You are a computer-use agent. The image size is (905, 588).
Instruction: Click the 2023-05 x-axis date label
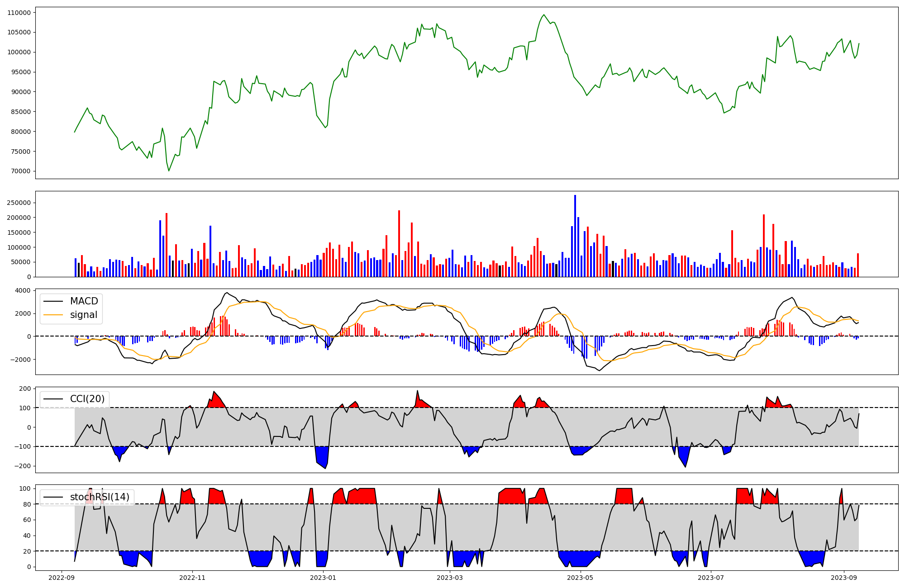click(x=580, y=578)
